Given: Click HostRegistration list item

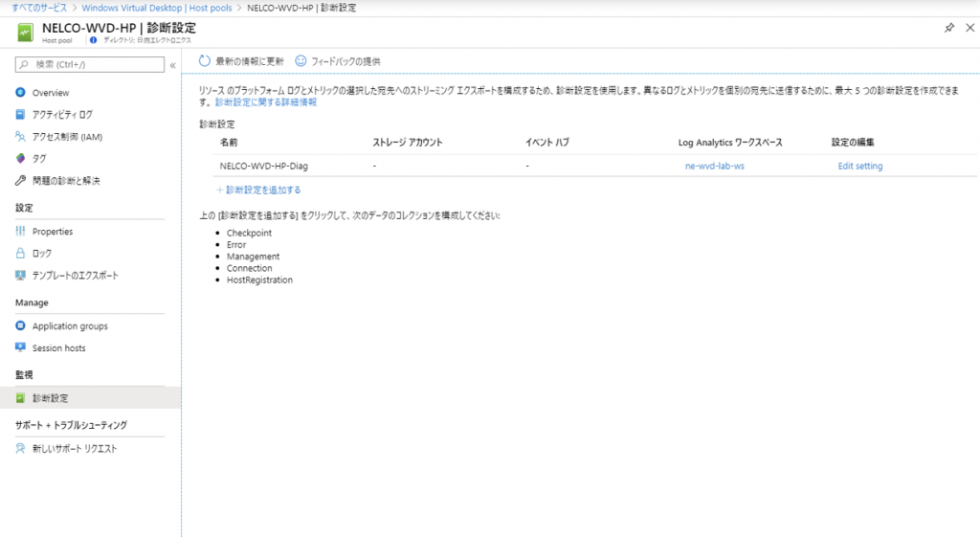Looking at the screenshot, I should tap(259, 280).
